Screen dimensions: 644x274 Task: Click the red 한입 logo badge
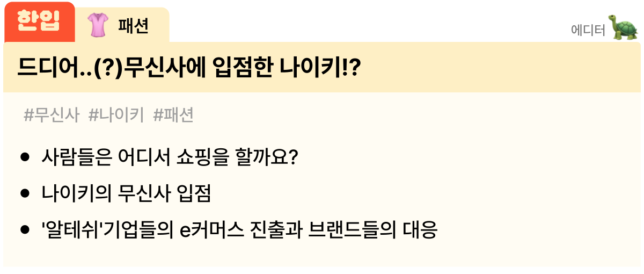click(x=39, y=22)
